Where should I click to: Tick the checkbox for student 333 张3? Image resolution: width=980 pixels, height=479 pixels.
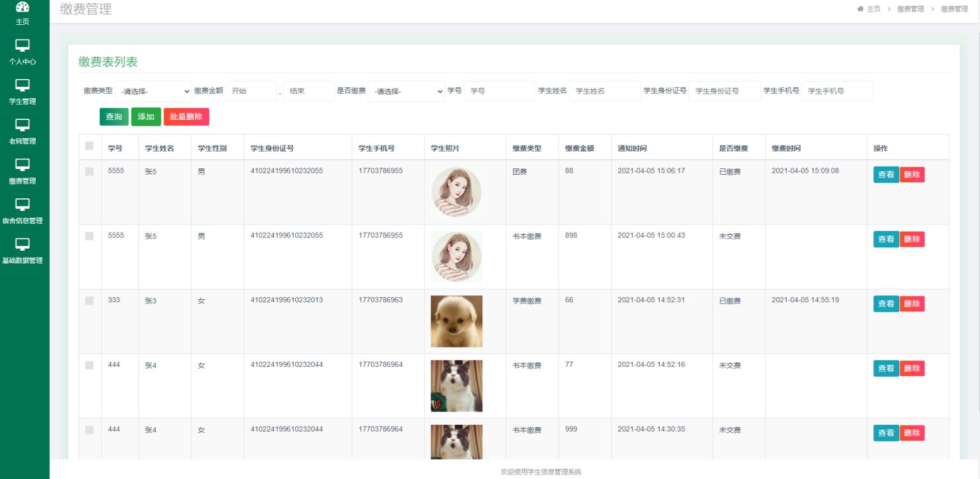tap(89, 300)
